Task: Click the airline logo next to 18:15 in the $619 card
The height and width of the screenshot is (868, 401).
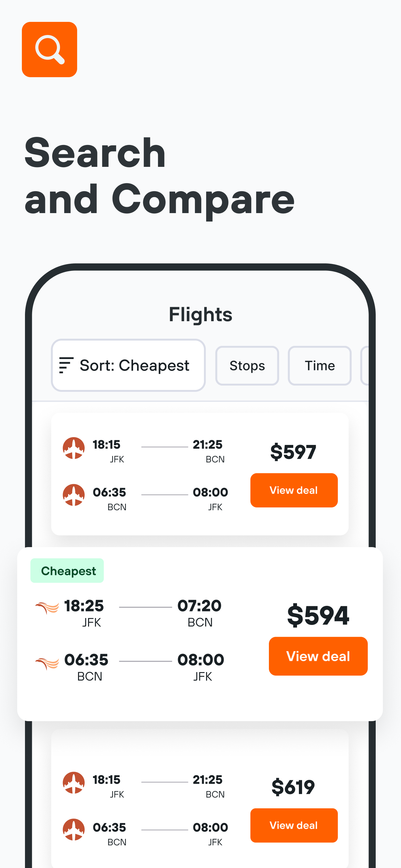Action: pos(74,783)
